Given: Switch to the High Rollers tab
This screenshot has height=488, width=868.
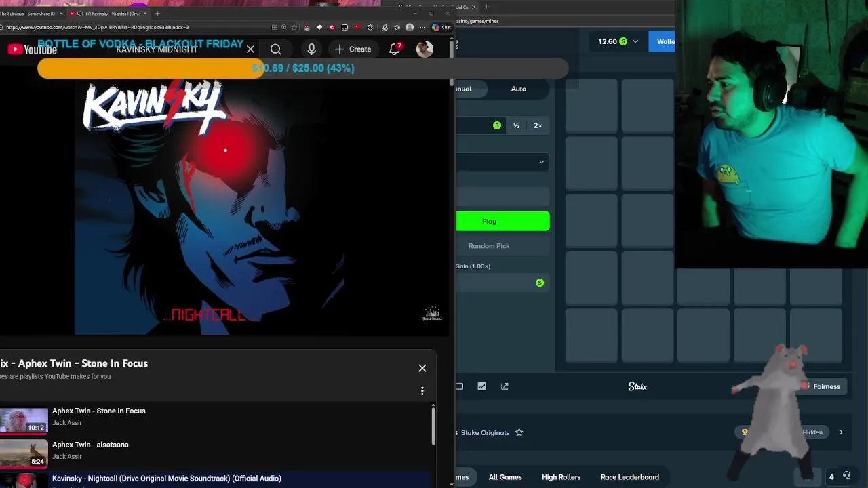Looking at the screenshot, I should pos(561,477).
